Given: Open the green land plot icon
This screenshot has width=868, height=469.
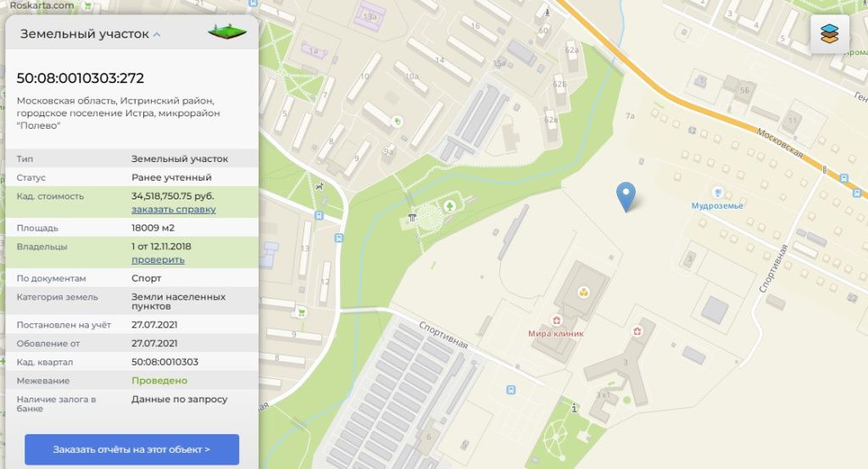Looking at the screenshot, I should pos(227,32).
